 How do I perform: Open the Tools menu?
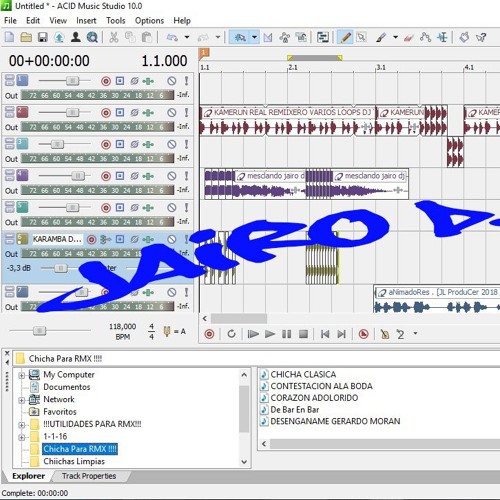[x=116, y=21]
